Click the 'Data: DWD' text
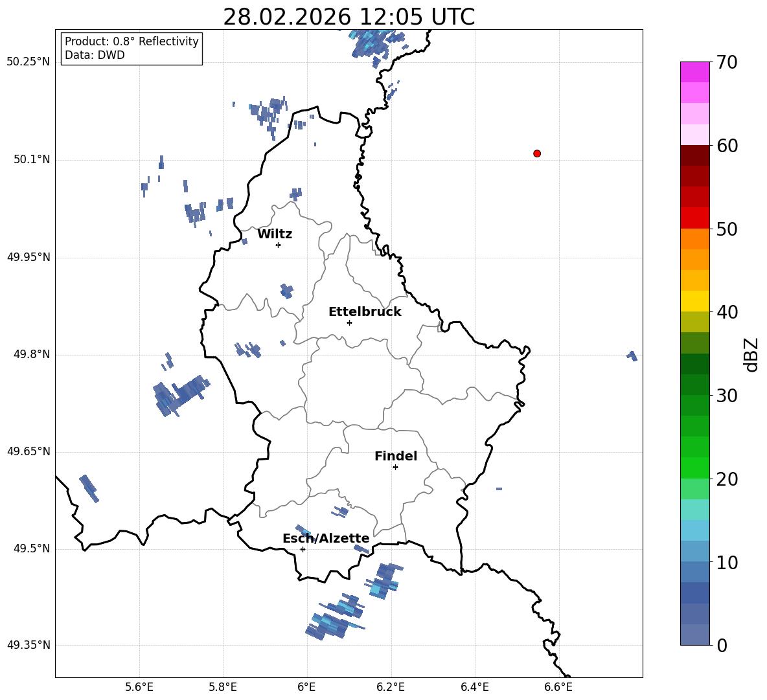 click(95, 55)
